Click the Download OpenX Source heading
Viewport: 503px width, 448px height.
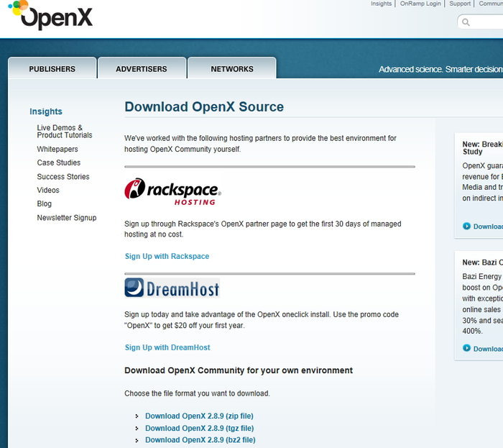(x=204, y=106)
